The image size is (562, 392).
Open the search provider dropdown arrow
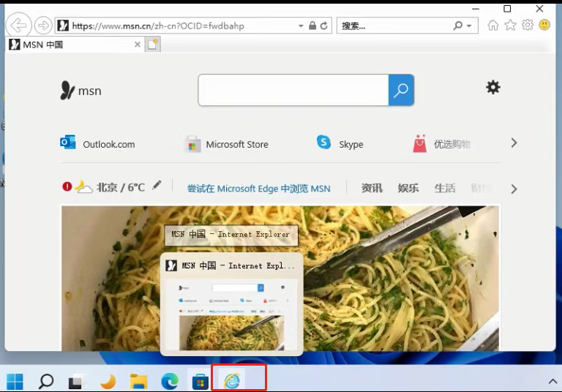[x=469, y=26]
